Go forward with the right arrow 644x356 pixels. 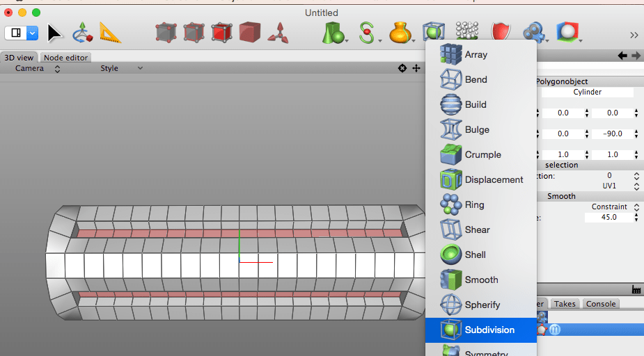pos(636,56)
